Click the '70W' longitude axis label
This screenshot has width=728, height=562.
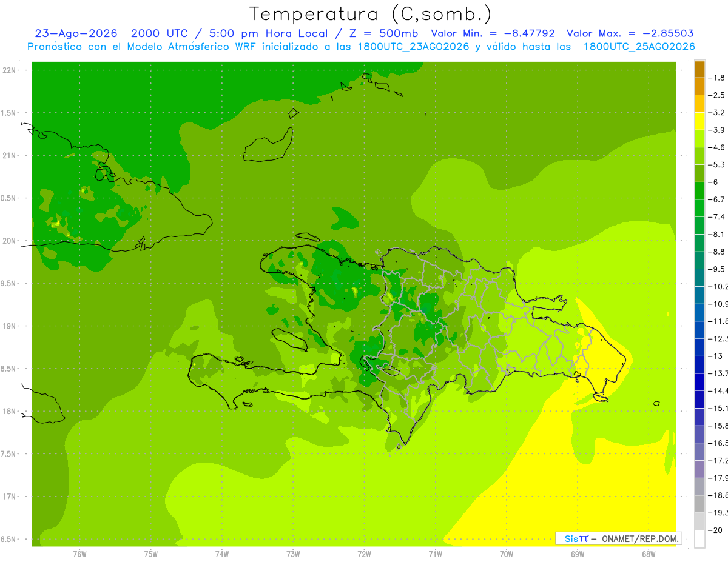(x=507, y=554)
